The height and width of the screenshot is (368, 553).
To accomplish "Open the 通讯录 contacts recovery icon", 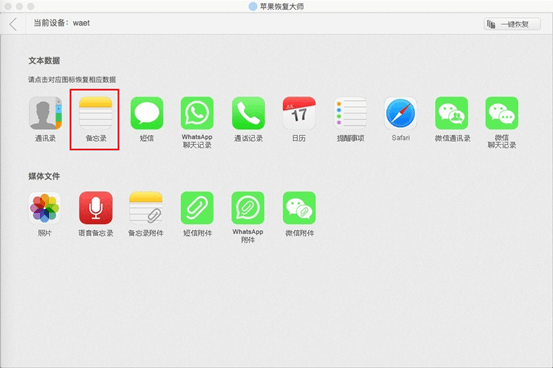I will point(45,113).
